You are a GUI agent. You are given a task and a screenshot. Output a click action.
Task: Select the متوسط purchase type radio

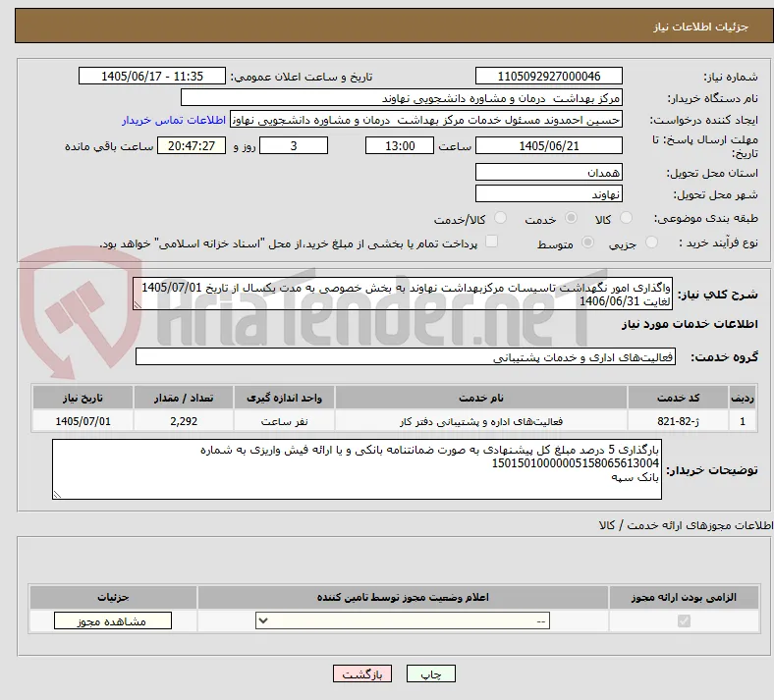[587, 242]
